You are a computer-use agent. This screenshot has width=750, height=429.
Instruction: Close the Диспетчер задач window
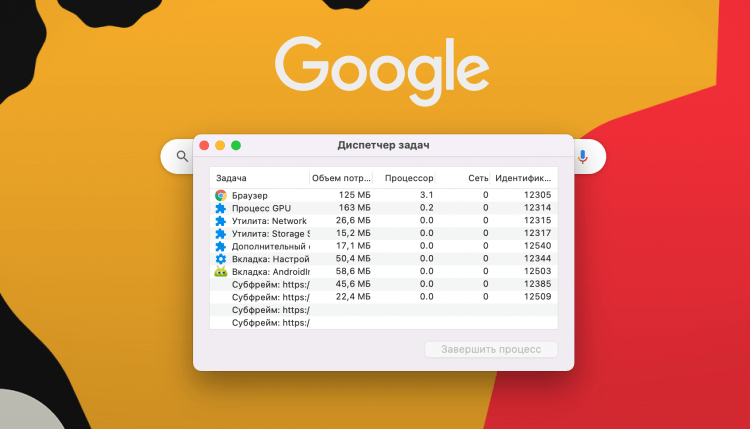pyautogui.click(x=204, y=145)
